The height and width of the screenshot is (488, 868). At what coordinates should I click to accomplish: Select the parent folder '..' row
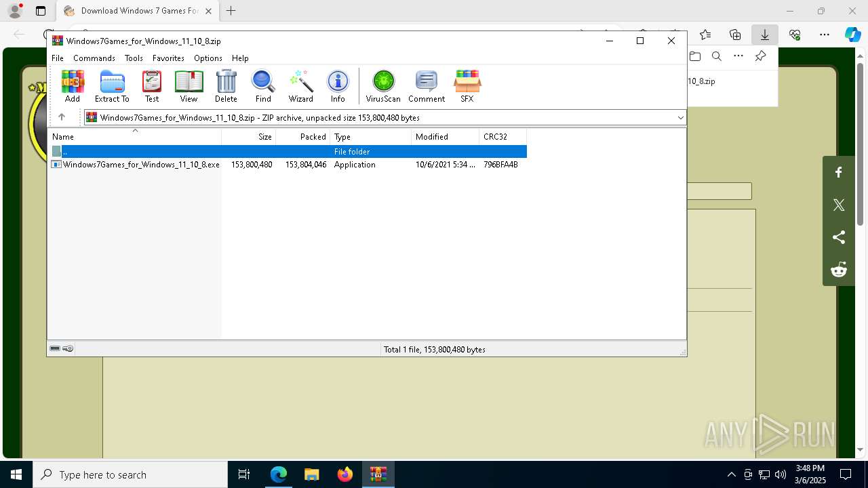click(x=288, y=152)
